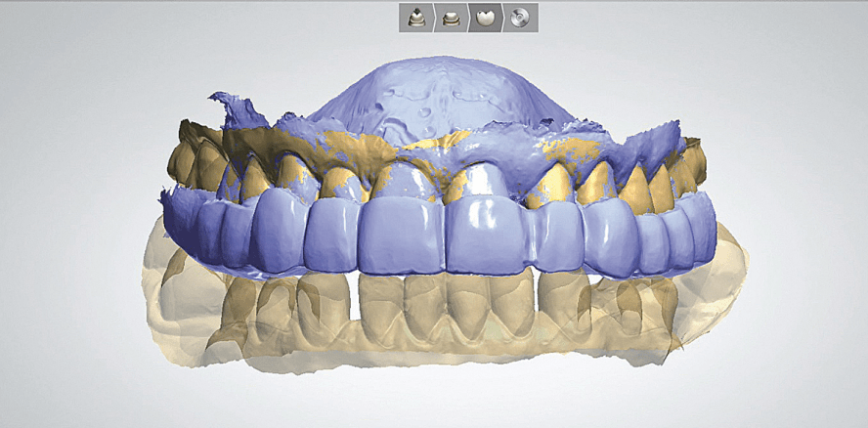Open the coping/framework design step icon
The image size is (868, 428).
pyautogui.click(x=450, y=18)
